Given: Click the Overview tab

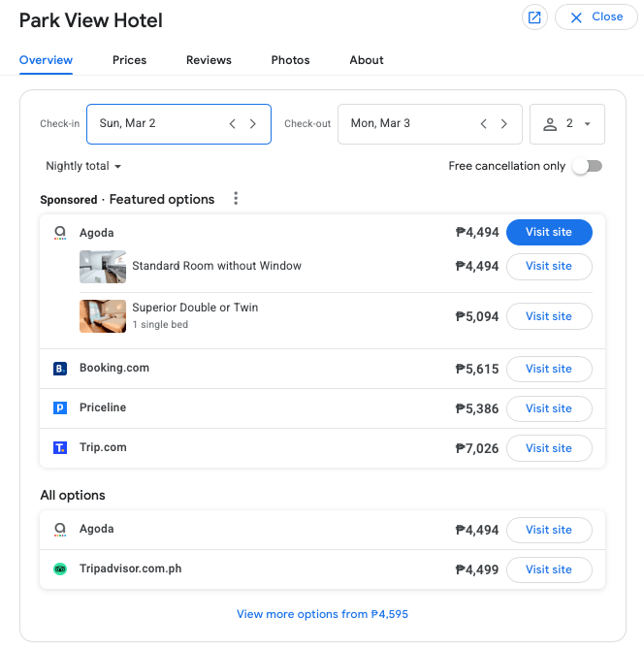Looking at the screenshot, I should 46,60.
